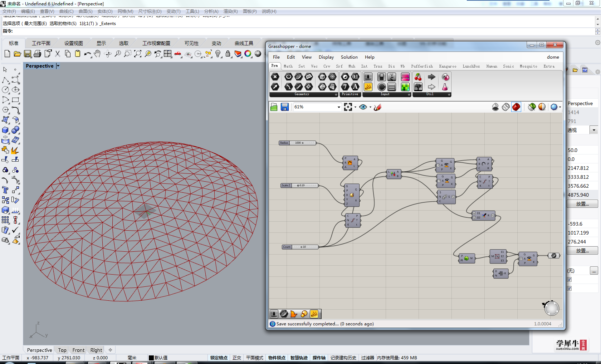601x364 pixels.
Task: Open the eye preview options arrow in Grasshopper
Action: tap(370, 107)
